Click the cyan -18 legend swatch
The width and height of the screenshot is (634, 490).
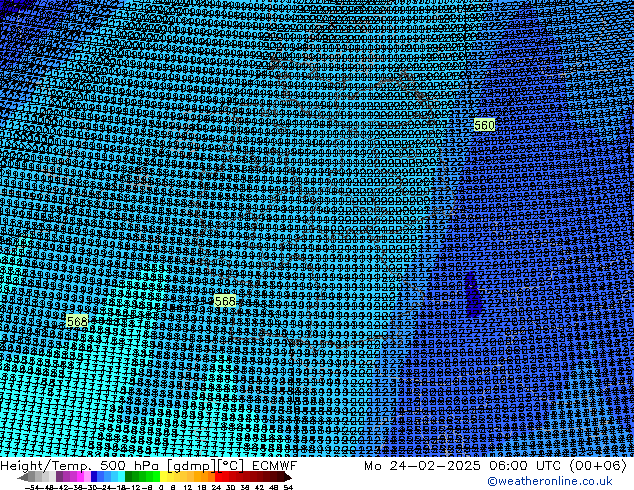click(x=121, y=477)
